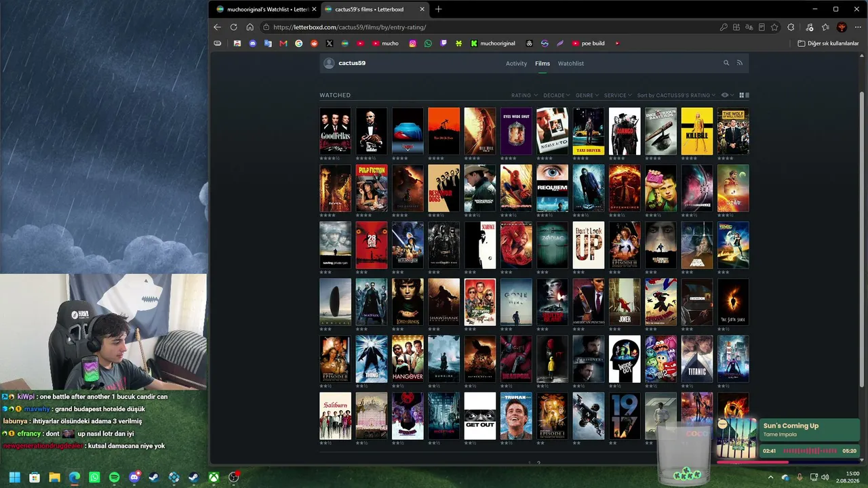Open the WhatsApp bookmark icon

[x=428, y=43]
